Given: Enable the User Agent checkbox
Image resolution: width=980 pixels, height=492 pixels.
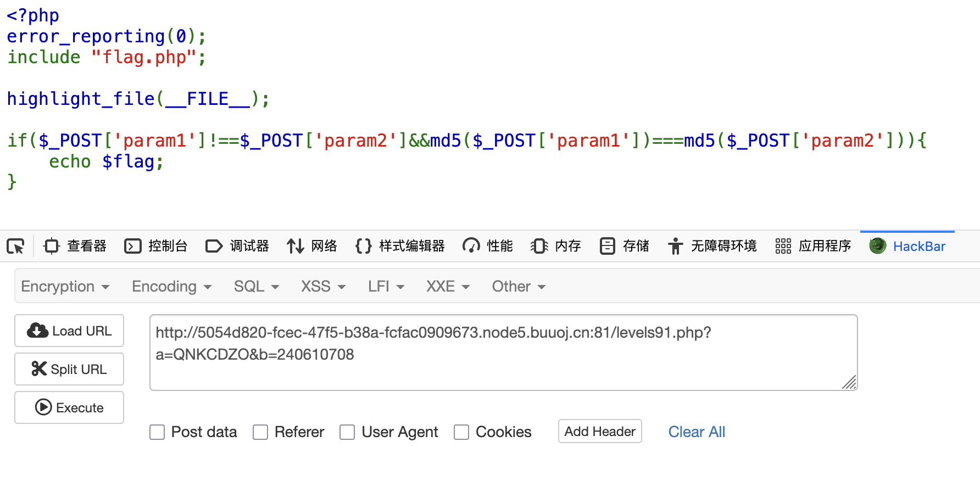Looking at the screenshot, I should click(347, 432).
